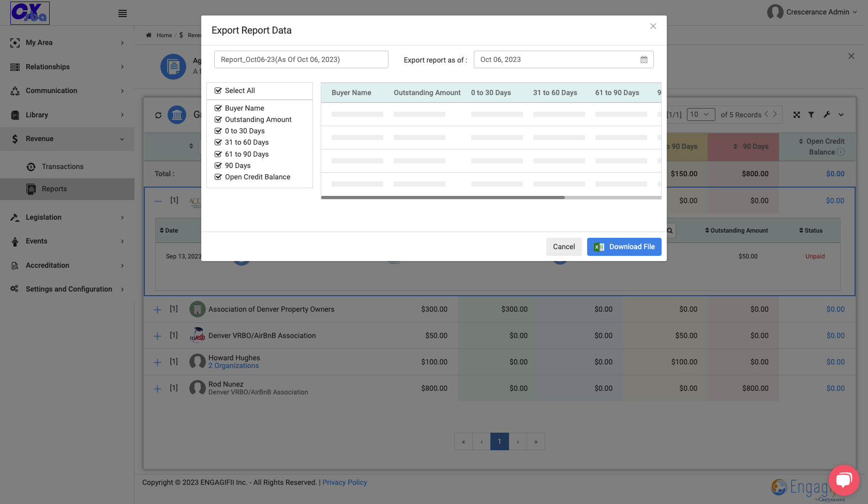
Task: Uncheck the 0 to 30 Days column
Action: pyautogui.click(x=218, y=131)
